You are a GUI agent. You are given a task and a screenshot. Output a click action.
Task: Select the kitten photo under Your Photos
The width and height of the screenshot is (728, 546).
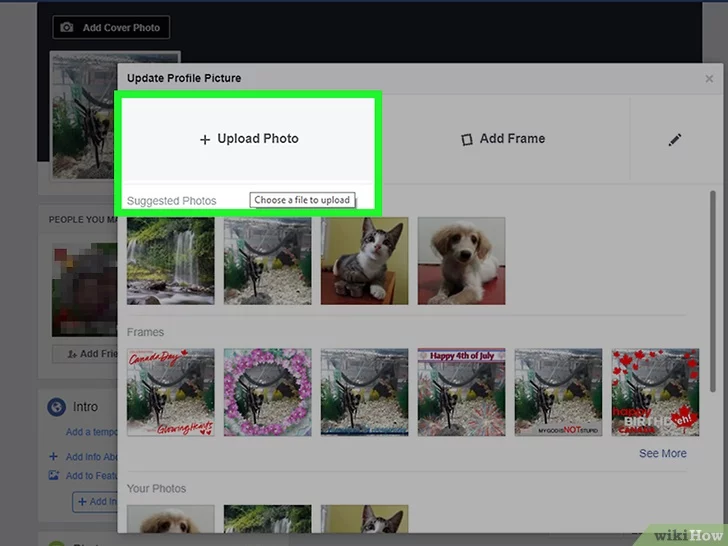[x=364, y=519]
